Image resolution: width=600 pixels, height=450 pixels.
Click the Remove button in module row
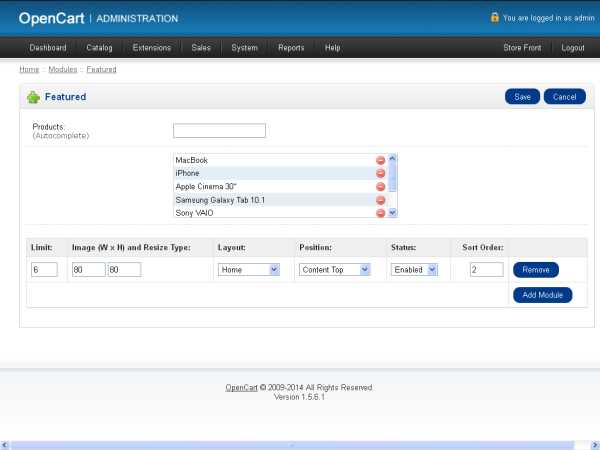coord(536,270)
